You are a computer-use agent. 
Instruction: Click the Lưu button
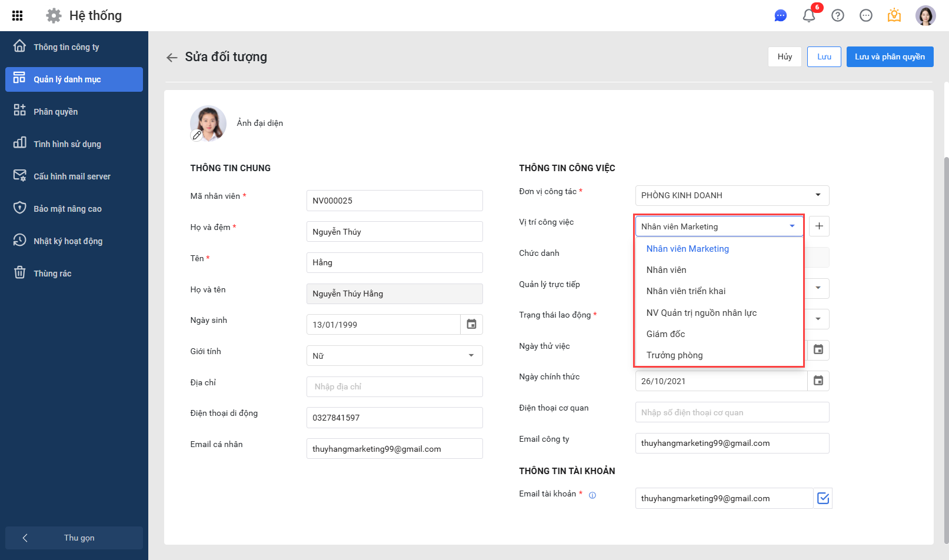pos(824,56)
